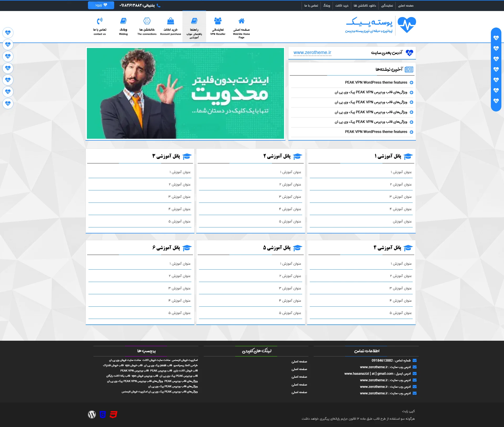This screenshot has width=504, height=427.
Task: Open تماس با ما in top dark menu
Action: click(x=311, y=6)
